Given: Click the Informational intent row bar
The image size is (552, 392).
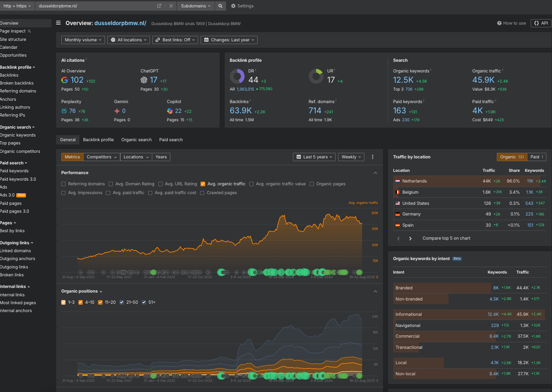Looking at the screenshot, I should click(x=469, y=314).
